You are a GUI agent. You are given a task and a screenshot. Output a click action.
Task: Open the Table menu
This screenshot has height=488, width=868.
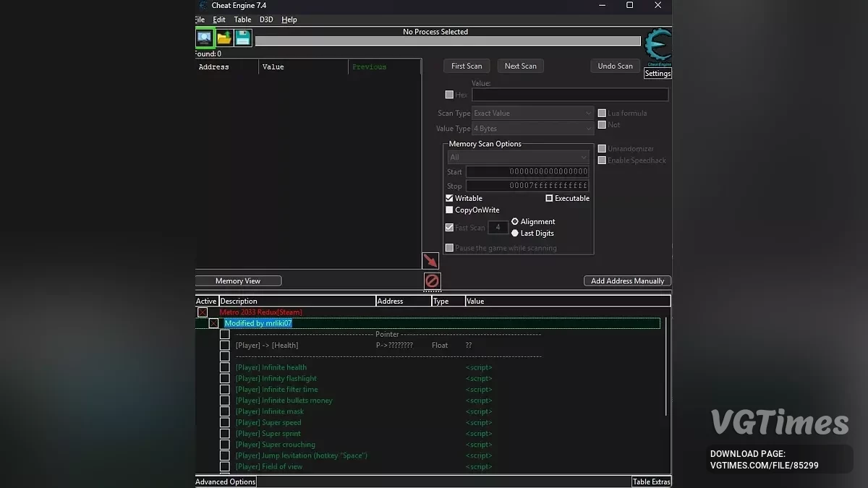[242, 20]
